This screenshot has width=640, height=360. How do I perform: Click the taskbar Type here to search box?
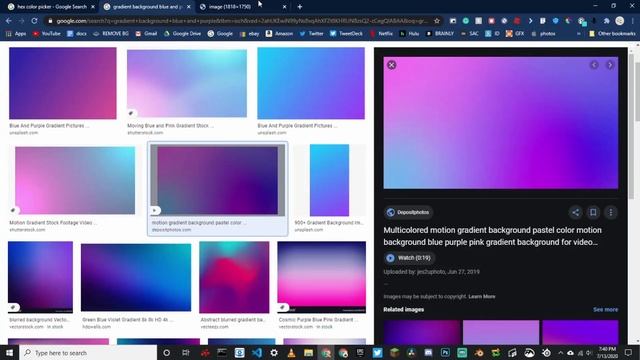88,353
